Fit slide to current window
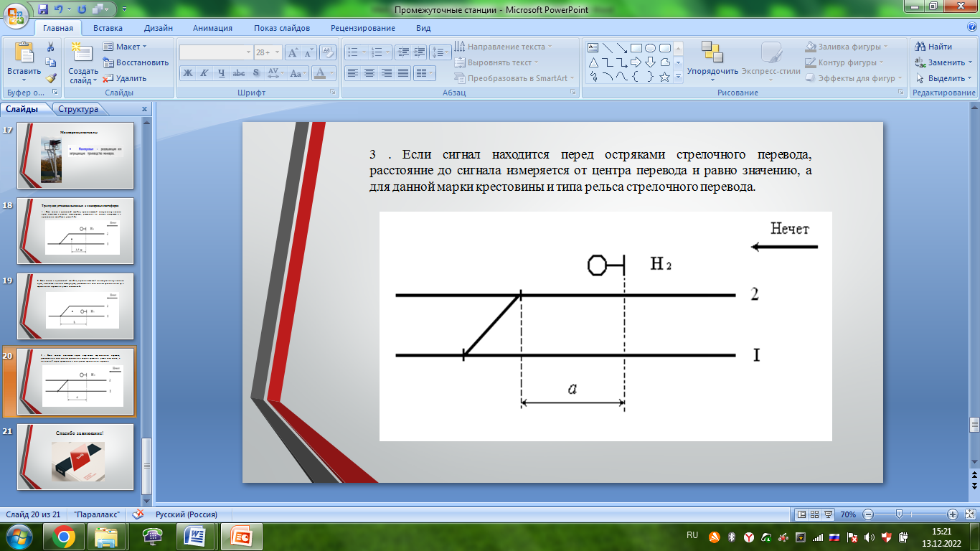Image resolution: width=980 pixels, height=551 pixels. click(969, 514)
